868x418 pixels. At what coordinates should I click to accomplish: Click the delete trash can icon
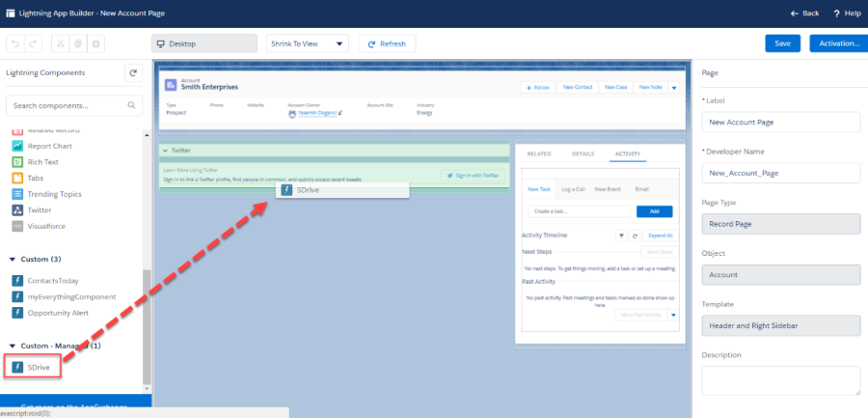[97, 43]
